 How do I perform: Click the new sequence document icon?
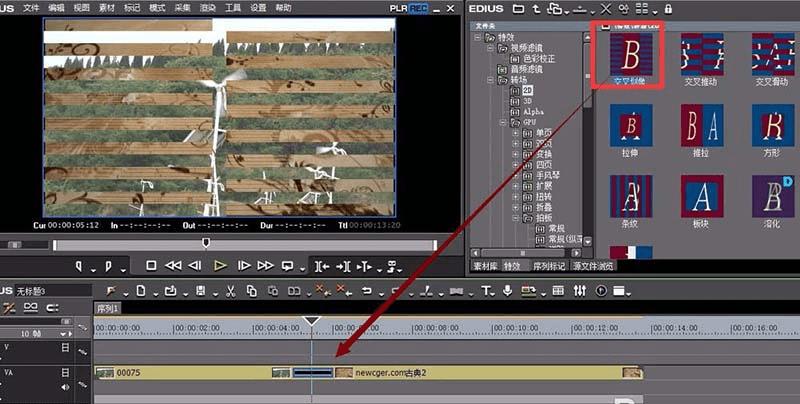tap(141, 291)
